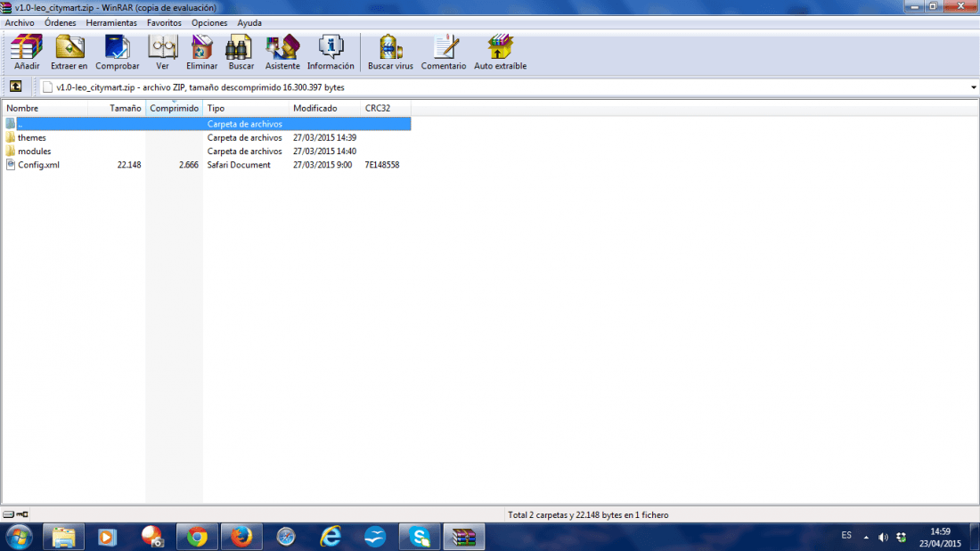Sort by the Modificado column header
Viewport: 980px width, 551px height.
[x=325, y=108]
